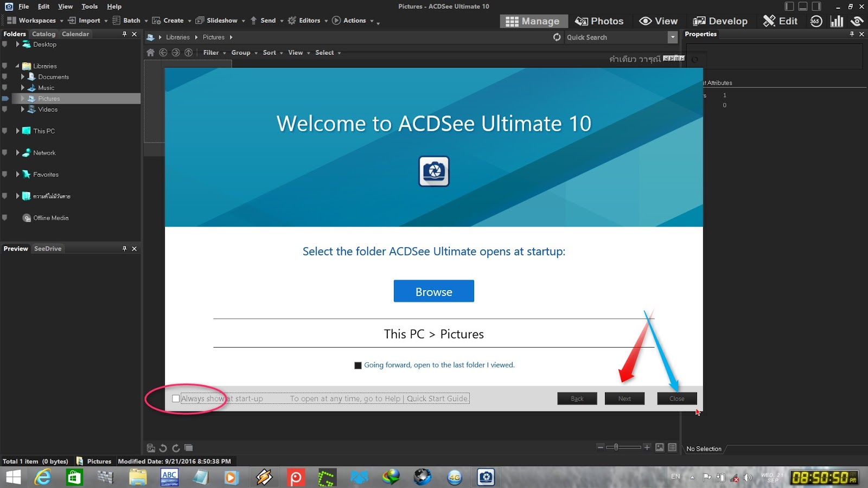Click the eye-with-arrow icon beside the chart
This screenshot has height=488, width=868.
coord(857,21)
